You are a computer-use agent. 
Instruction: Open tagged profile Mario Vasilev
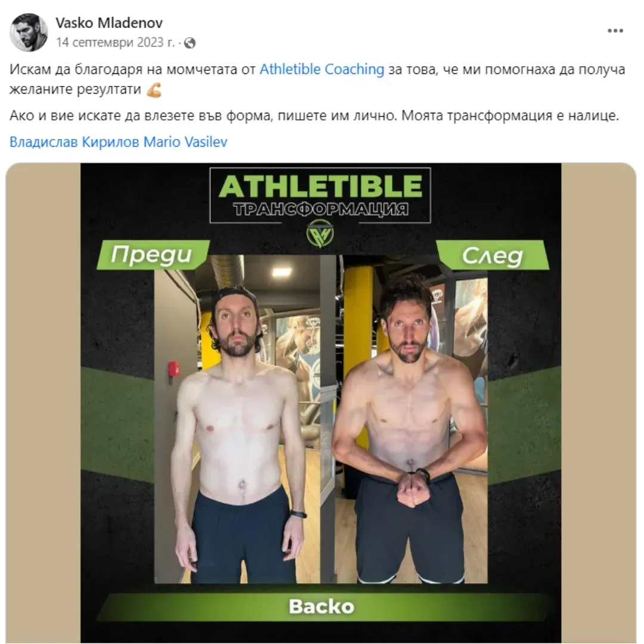(x=185, y=142)
